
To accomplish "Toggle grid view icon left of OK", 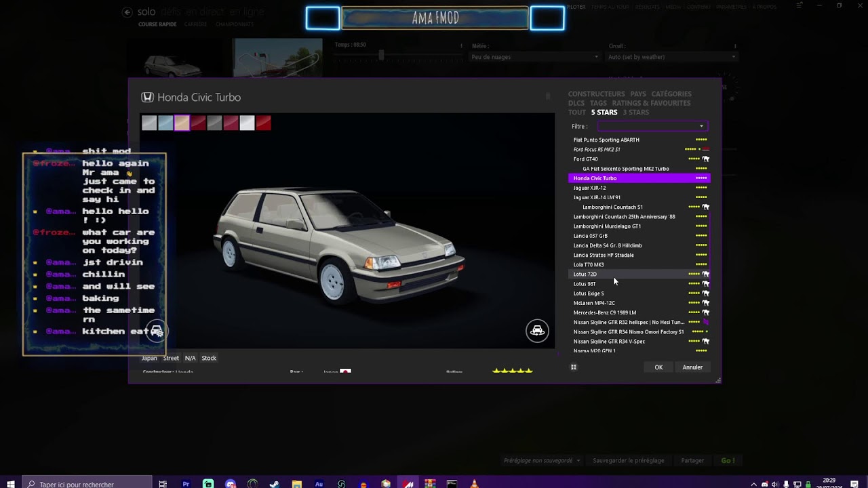I will coord(573,367).
